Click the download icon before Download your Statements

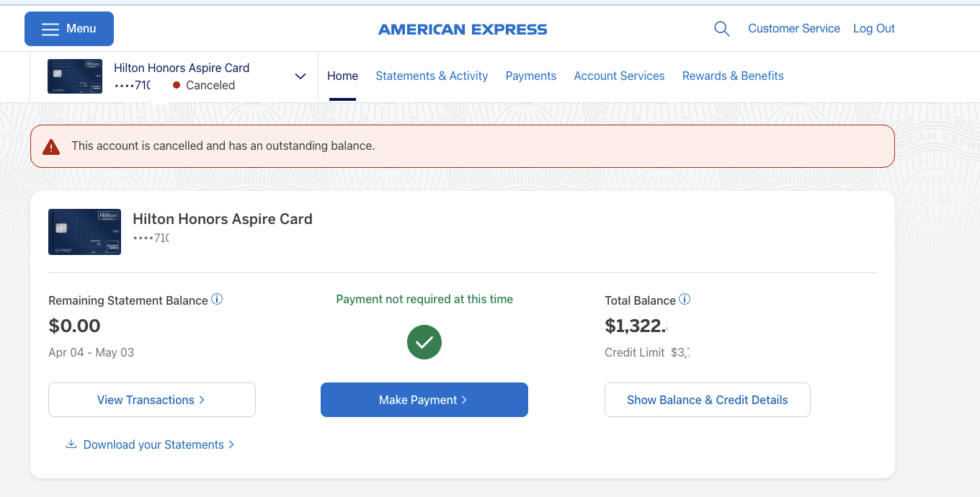(71, 444)
